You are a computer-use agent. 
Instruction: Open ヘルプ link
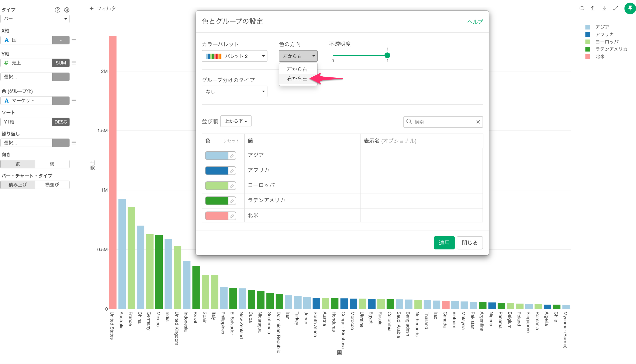475,22
